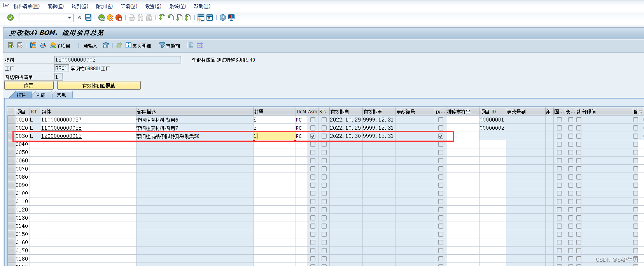The height and width of the screenshot is (266, 644).
Task: Open the command field dropdown arrow
Action: (70, 18)
